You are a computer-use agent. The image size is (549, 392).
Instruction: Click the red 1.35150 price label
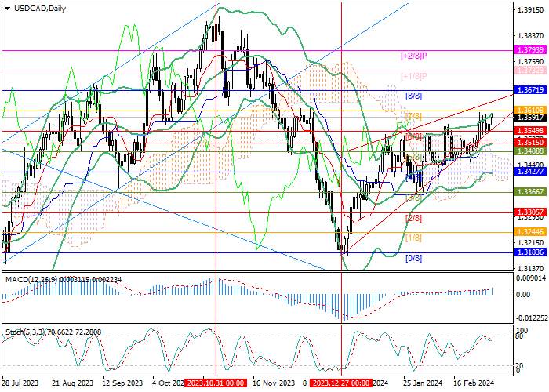530,143
